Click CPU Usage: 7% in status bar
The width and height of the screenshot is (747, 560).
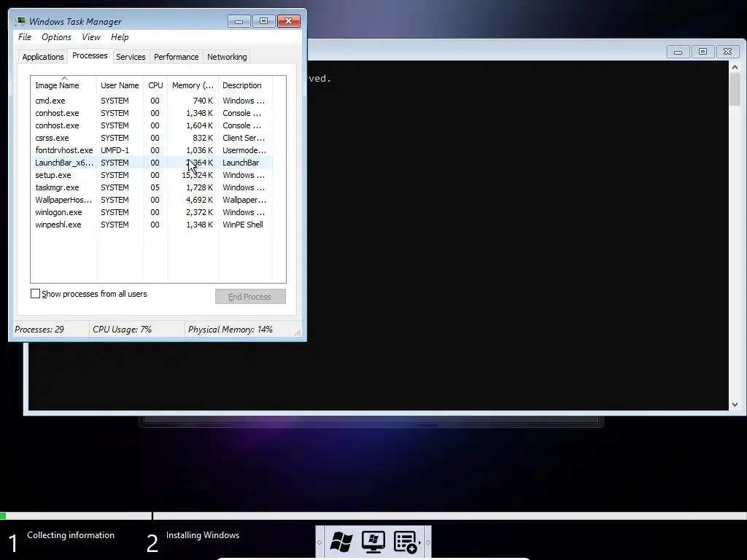click(122, 329)
